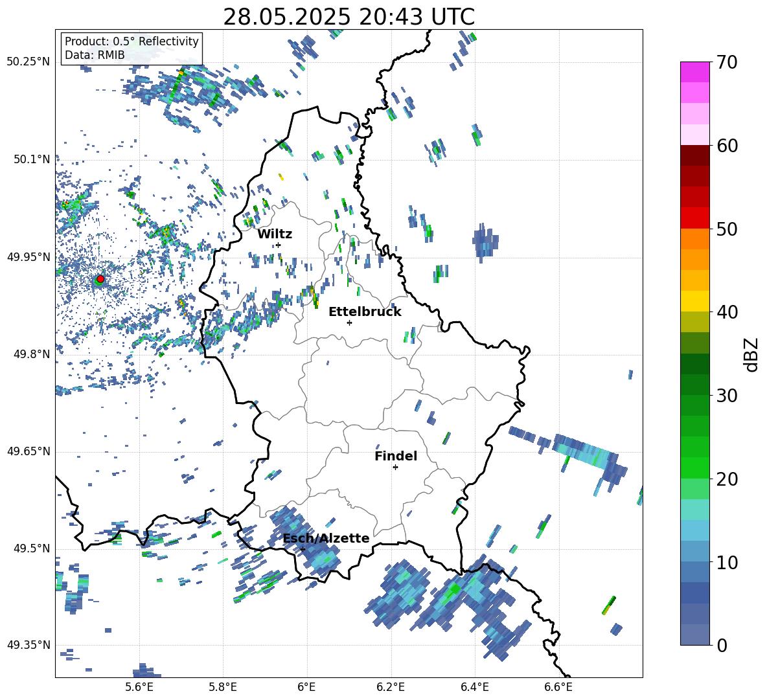
Task: Click the colorbar value 30
Action: point(727,396)
